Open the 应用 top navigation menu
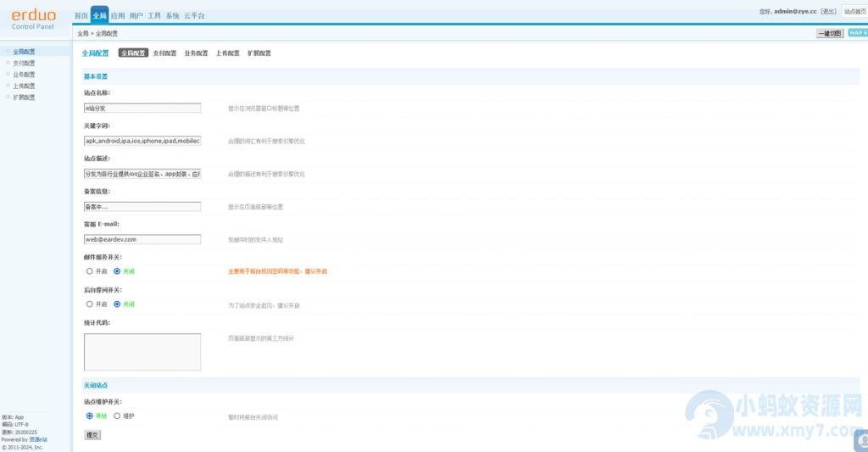This screenshot has width=868, height=452. [x=118, y=16]
